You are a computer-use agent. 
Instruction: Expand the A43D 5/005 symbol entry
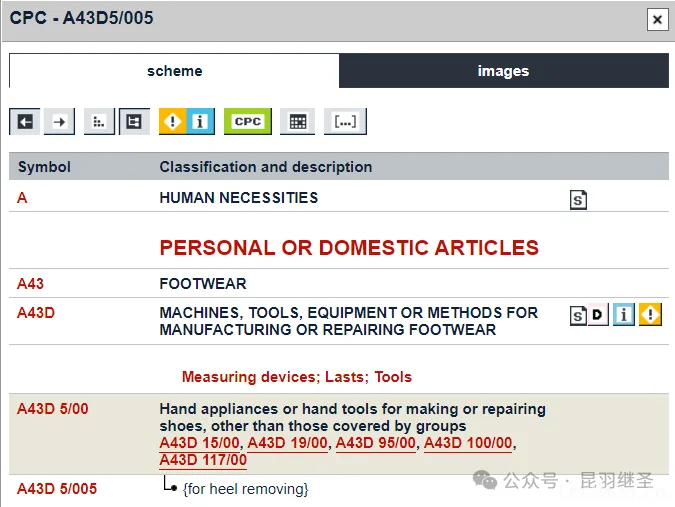[x=57, y=489]
